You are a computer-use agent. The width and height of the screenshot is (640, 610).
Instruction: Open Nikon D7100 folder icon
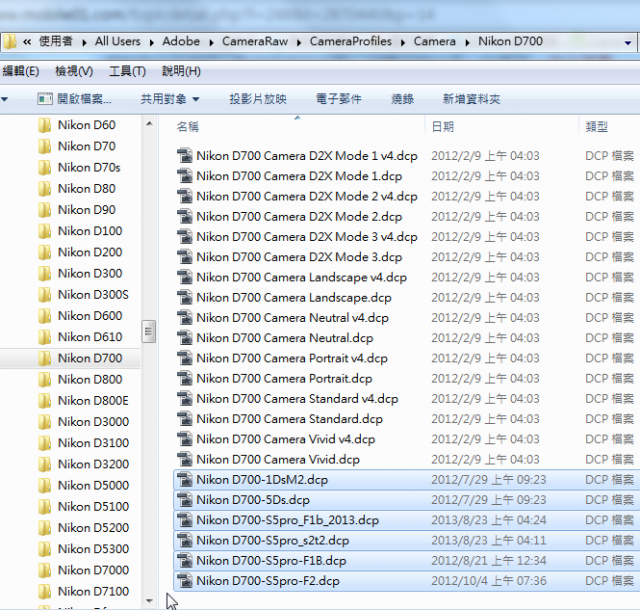44,592
